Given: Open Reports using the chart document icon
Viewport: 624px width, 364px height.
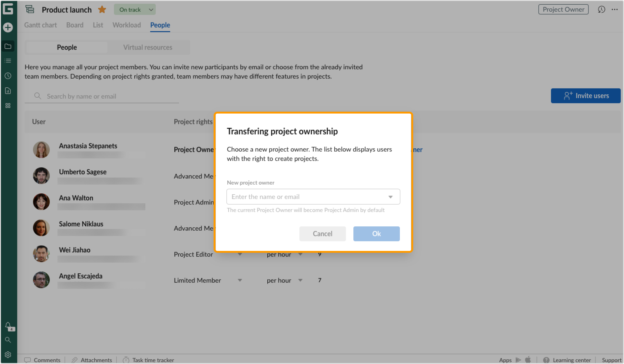Looking at the screenshot, I should point(8,91).
